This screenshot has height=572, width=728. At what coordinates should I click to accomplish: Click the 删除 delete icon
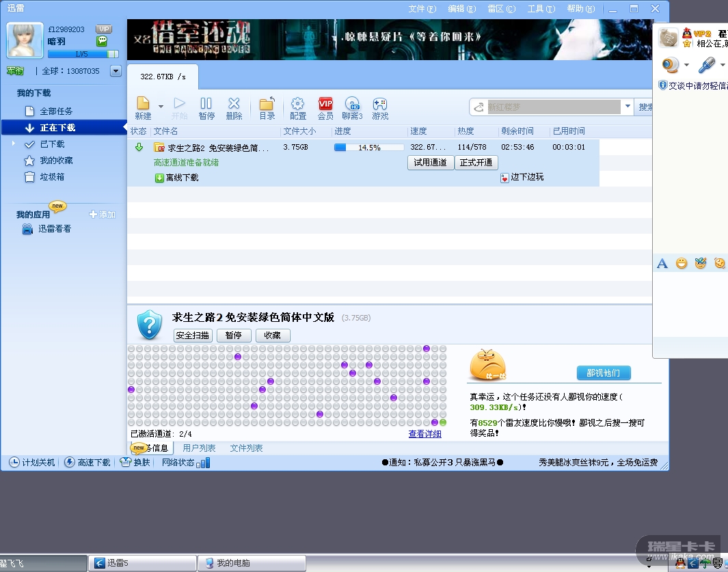(234, 109)
